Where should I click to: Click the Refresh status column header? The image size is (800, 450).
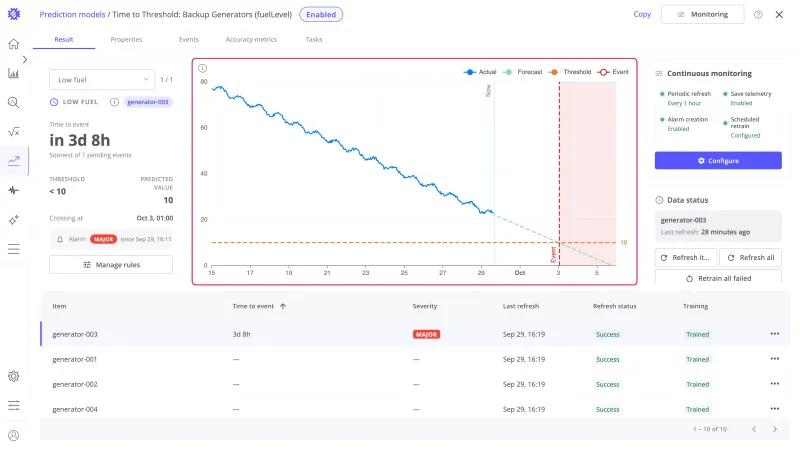[x=614, y=306]
